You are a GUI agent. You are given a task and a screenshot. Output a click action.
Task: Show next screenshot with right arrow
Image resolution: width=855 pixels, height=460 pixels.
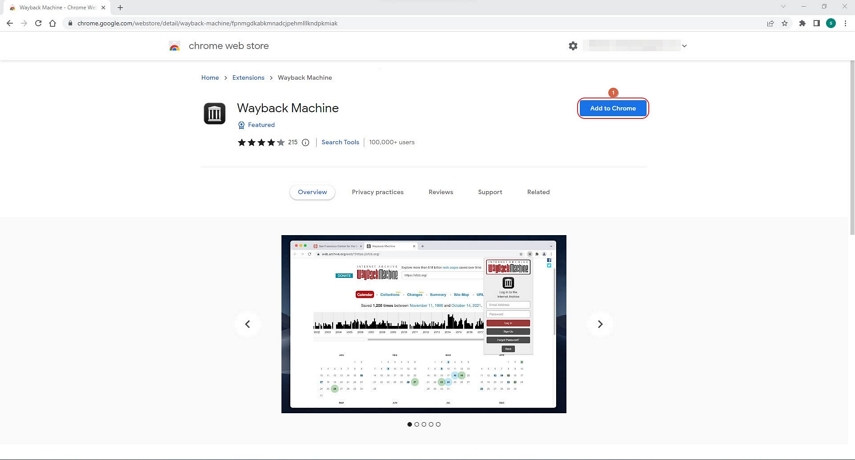click(x=600, y=324)
